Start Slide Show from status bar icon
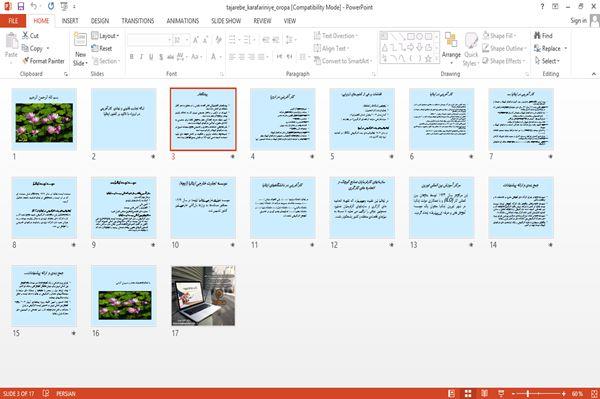This screenshot has width=600, height=399. click(501, 393)
